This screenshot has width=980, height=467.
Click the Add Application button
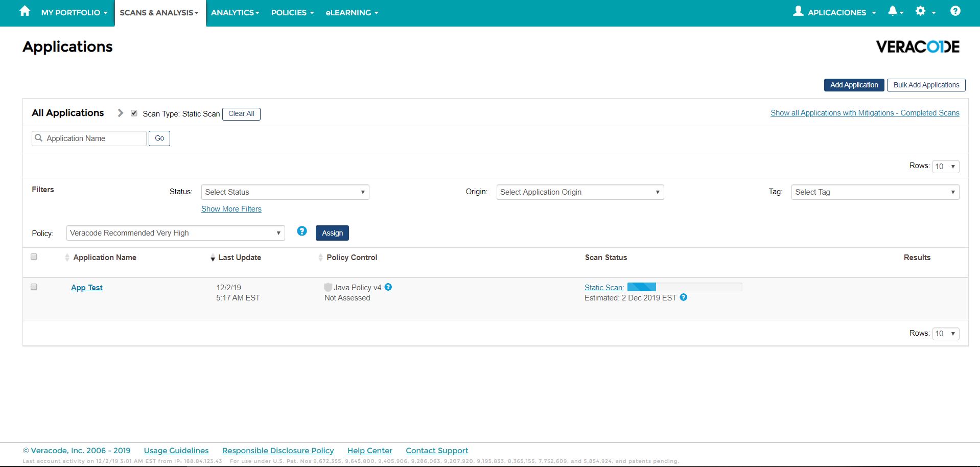(x=854, y=85)
